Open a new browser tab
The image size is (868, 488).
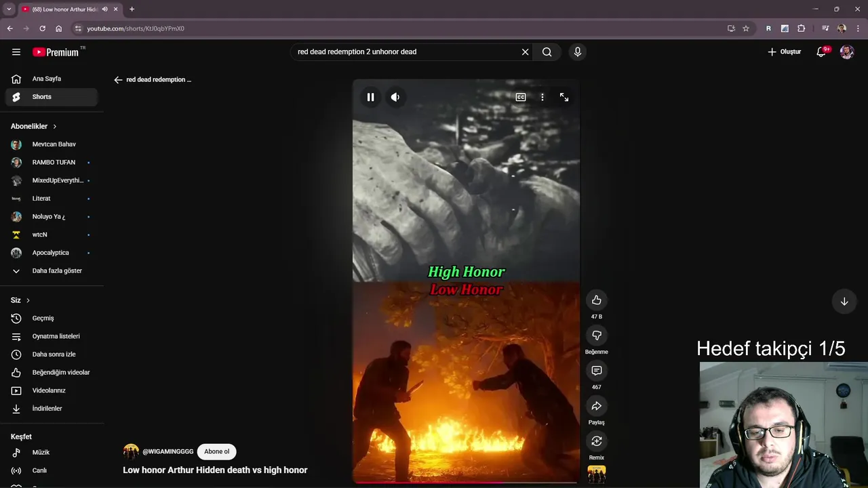tap(132, 9)
